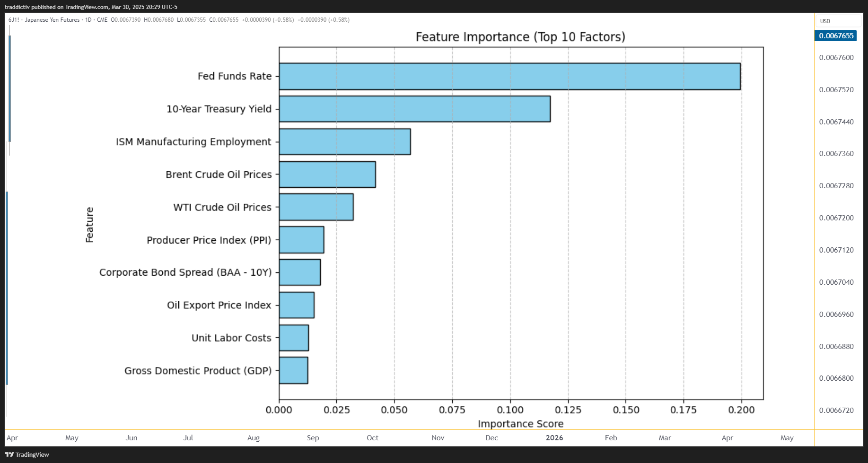
Task: Click the WTI Crude Oil Prices label
Action: tap(222, 207)
